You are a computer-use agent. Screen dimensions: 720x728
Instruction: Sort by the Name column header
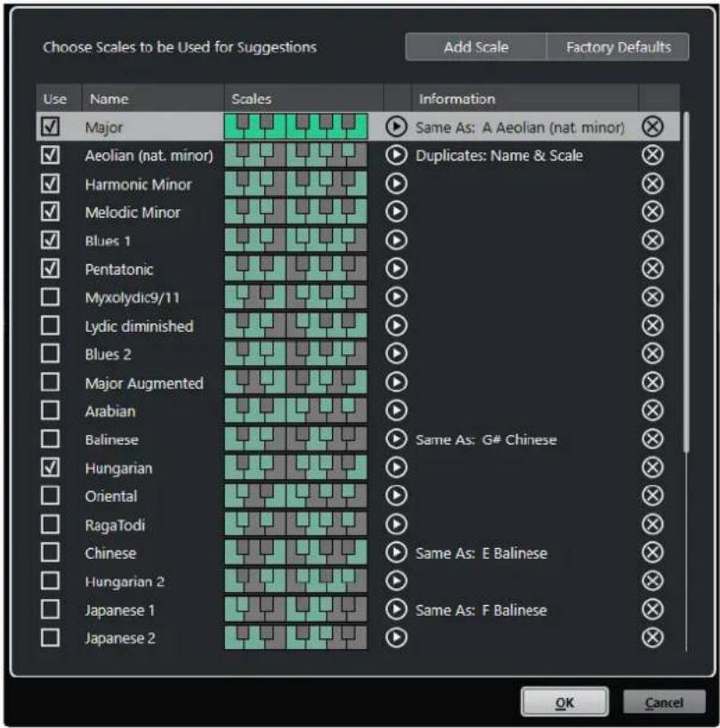[153, 99]
